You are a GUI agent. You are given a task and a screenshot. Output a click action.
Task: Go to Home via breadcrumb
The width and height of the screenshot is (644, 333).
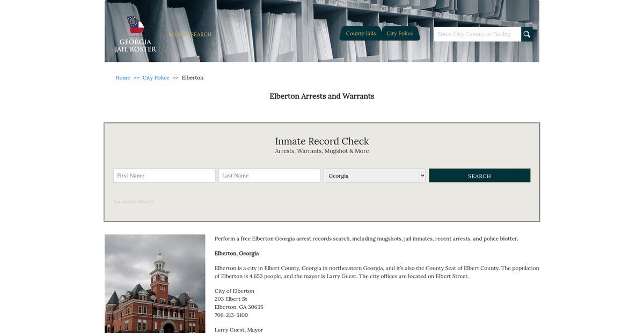point(122,78)
